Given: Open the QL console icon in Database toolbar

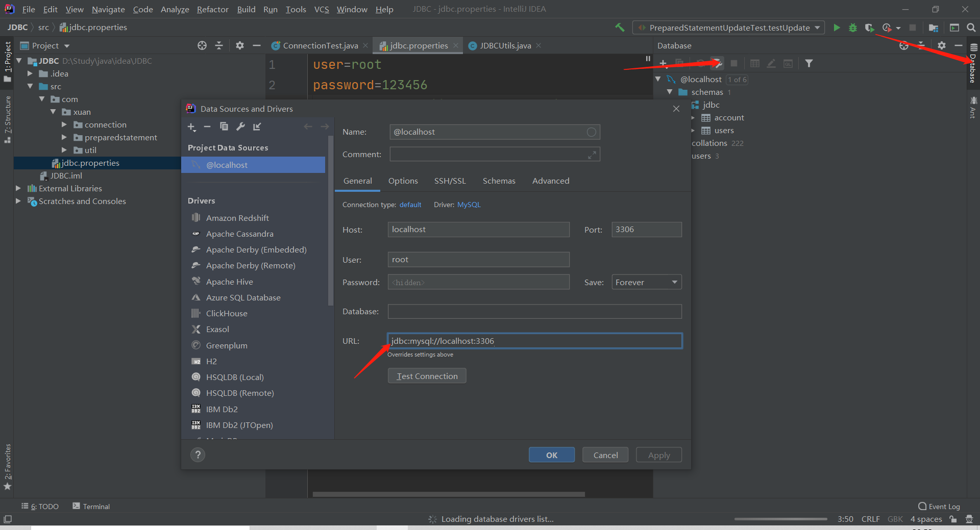Looking at the screenshot, I should 788,63.
